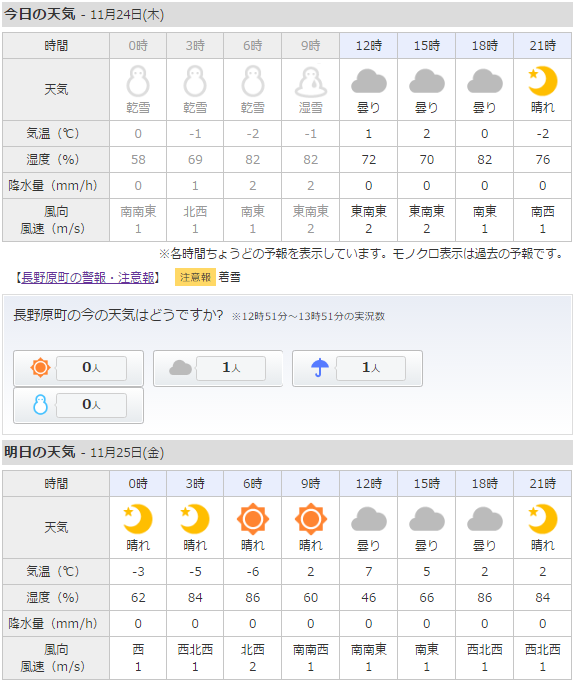Click tomorrow's 21時 moon icon
The image size is (574, 682).
[x=542, y=519]
